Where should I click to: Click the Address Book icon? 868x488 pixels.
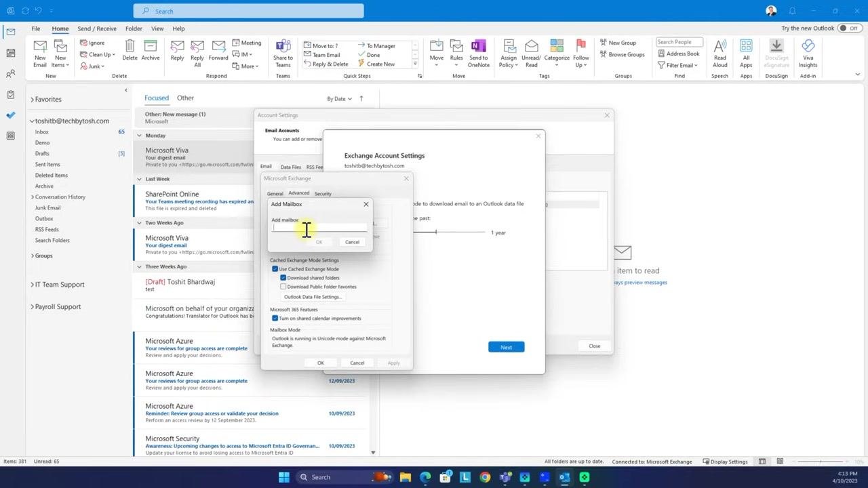(678, 54)
